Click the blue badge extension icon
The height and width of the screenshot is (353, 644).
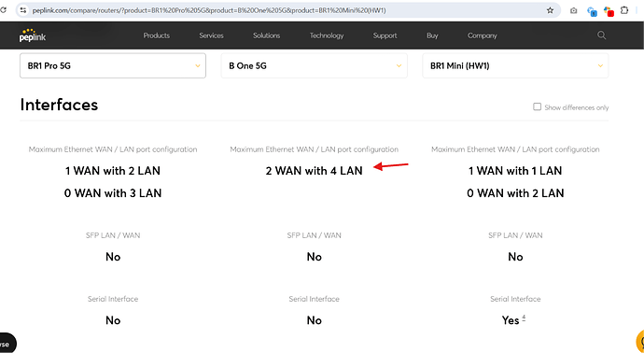pyautogui.click(x=592, y=11)
